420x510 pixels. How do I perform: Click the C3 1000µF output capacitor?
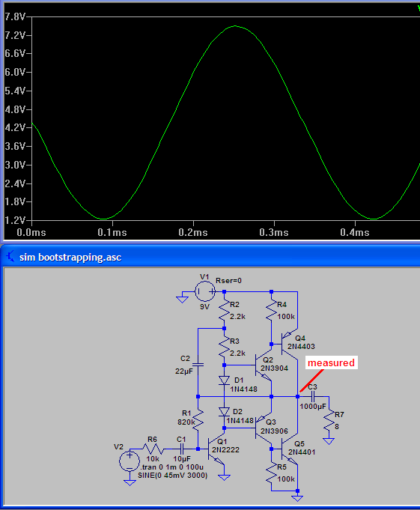click(x=313, y=396)
